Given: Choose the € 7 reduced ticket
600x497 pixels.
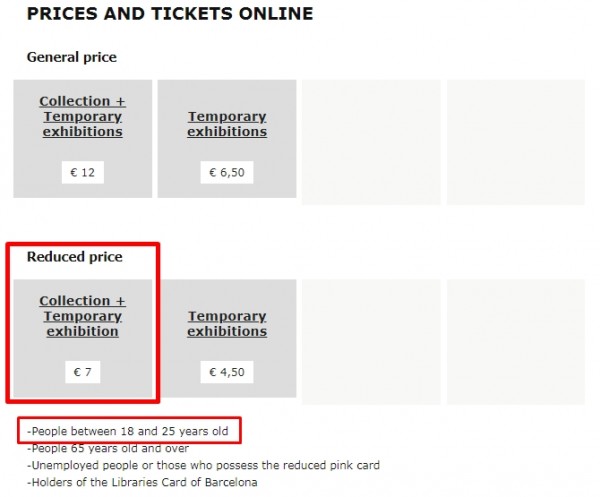Looking at the screenshot, I should tap(83, 372).
